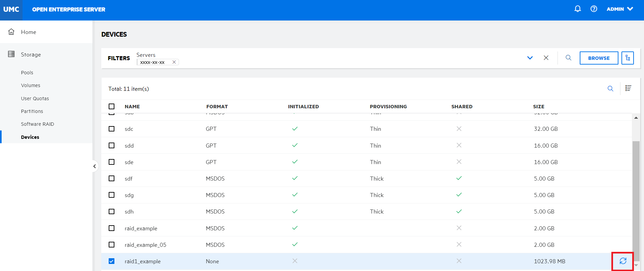Toggle the select-all header checkbox
Viewport: 644px width, 271px height.
(112, 107)
